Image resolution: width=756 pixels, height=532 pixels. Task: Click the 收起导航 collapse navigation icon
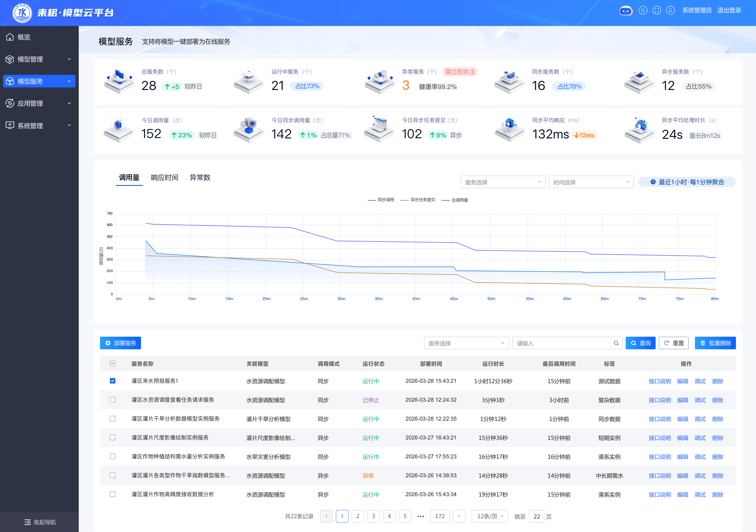[27, 522]
